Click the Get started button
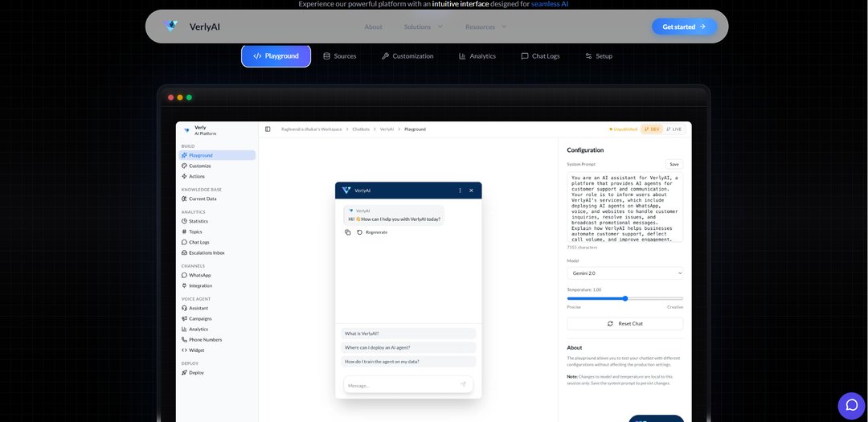 coord(684,27)
